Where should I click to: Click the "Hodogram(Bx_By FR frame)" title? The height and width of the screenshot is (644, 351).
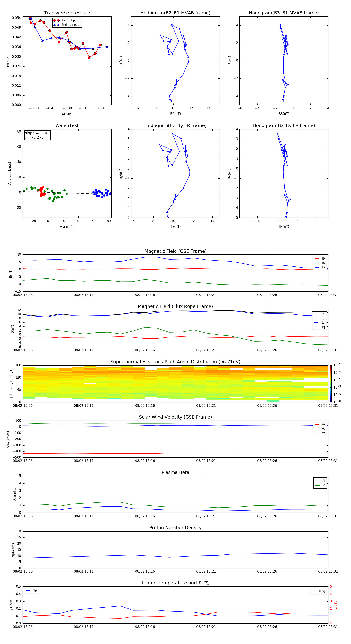click(x=284, y=125)
